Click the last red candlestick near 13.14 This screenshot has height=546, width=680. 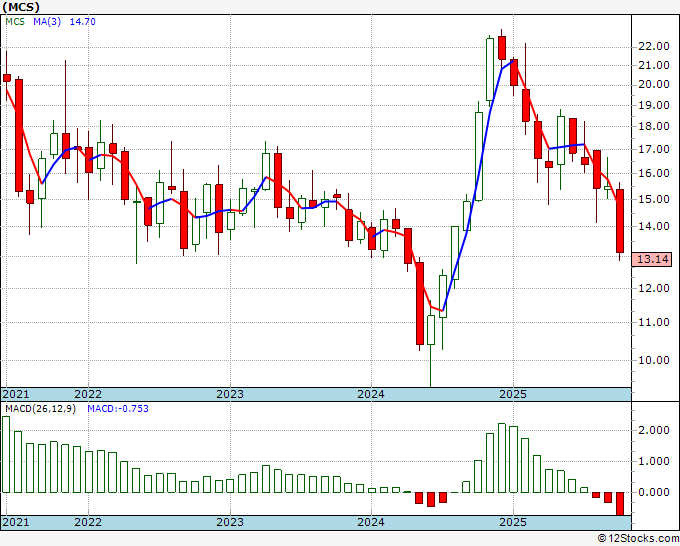click(x=619, y=221)
